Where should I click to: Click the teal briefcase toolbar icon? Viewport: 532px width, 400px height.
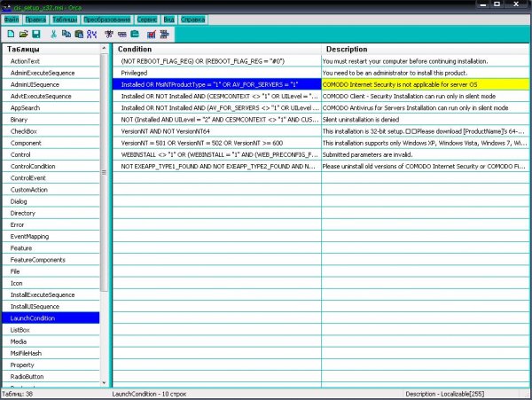[135, 34]
